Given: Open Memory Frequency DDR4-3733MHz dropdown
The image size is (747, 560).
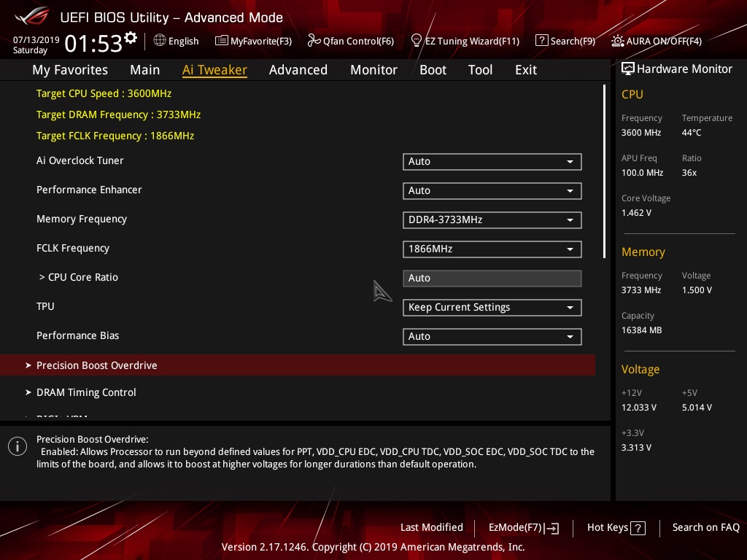Looking at the screenshot, I should (492, 220).
